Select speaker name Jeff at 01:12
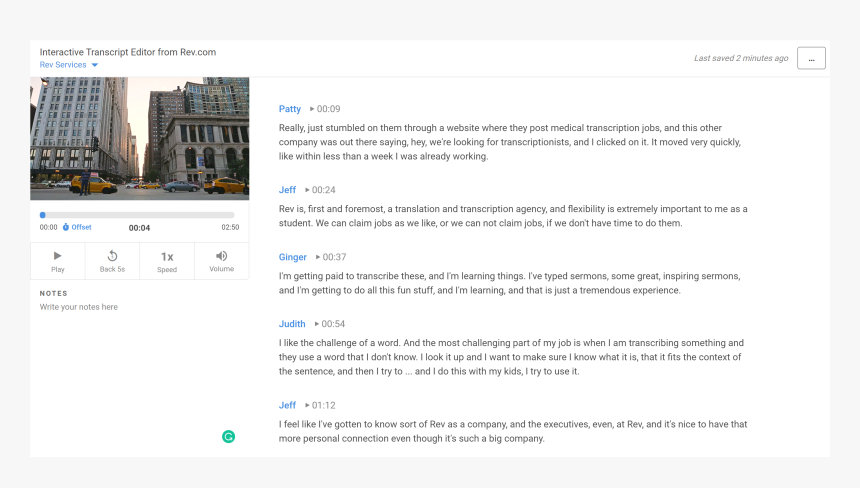 [x=287, y=405]
